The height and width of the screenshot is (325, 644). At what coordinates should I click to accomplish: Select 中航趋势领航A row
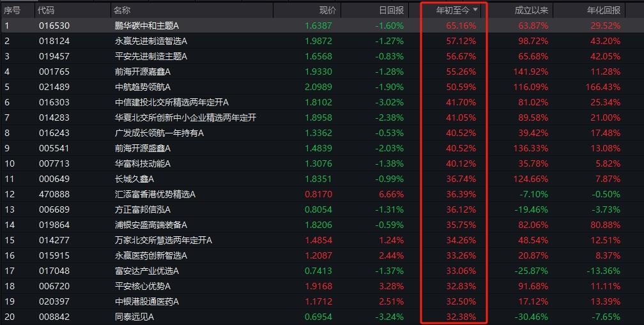[x=322, y=87]
